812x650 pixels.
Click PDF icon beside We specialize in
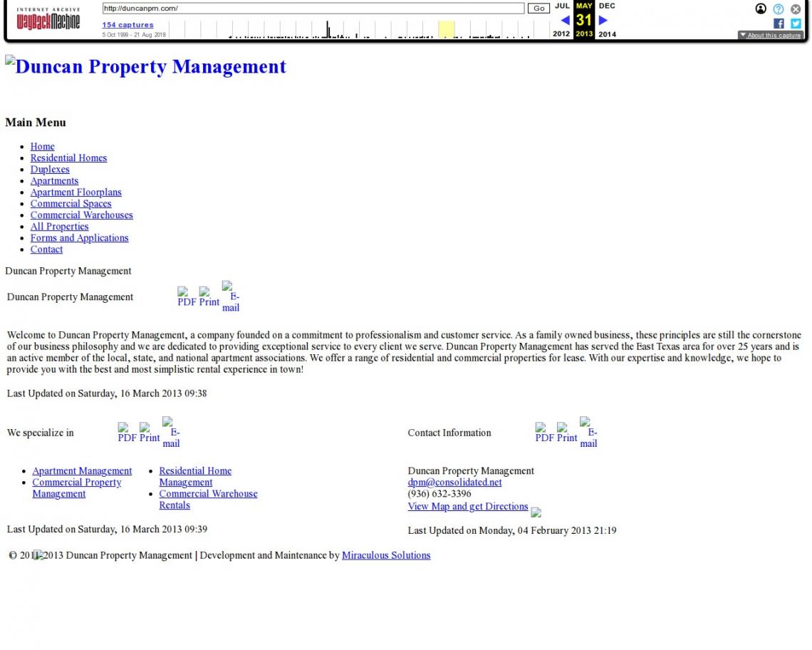point(127,433)
